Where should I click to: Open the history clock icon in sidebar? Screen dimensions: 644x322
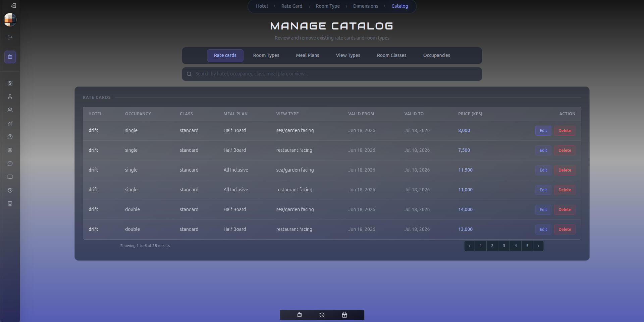[10, 190]
